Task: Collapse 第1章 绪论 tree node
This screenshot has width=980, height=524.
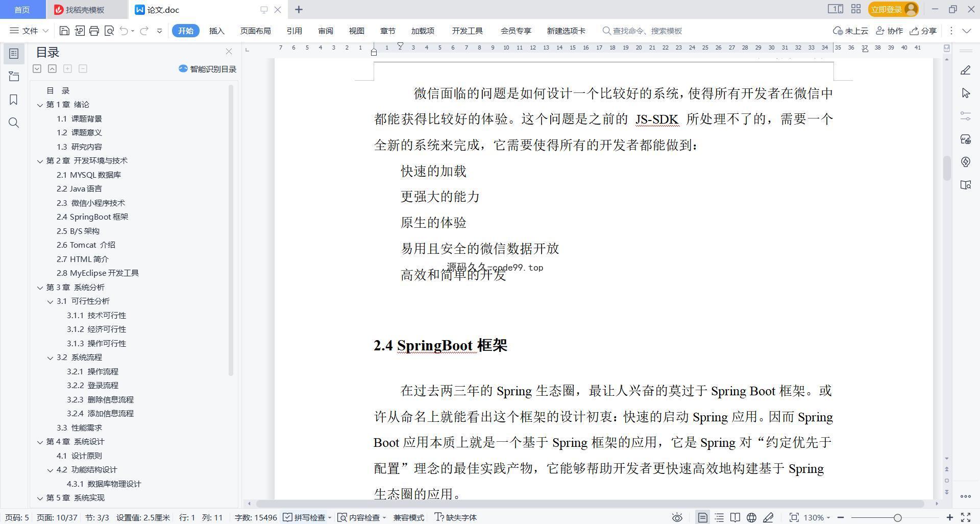Action: [40, 105]
